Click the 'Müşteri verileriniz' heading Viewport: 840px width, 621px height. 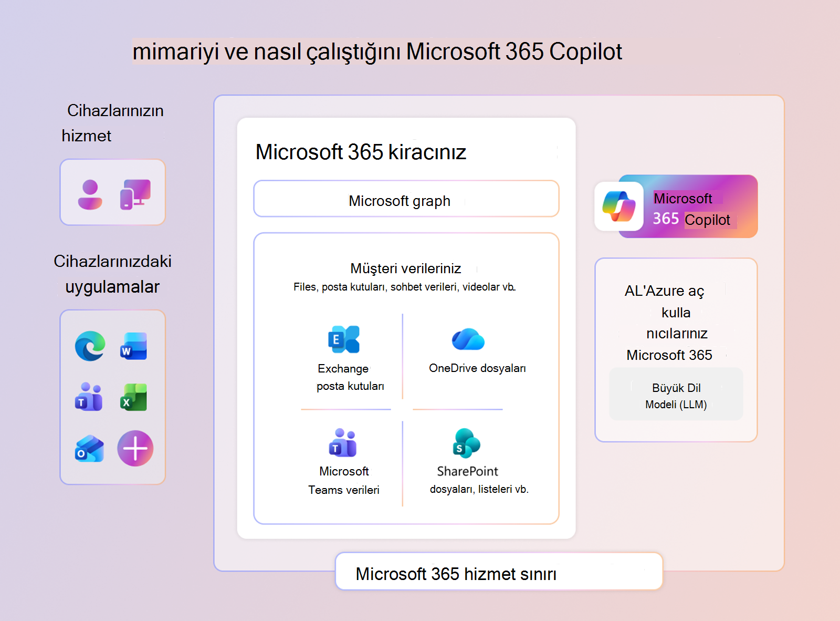tap(405, 268)
